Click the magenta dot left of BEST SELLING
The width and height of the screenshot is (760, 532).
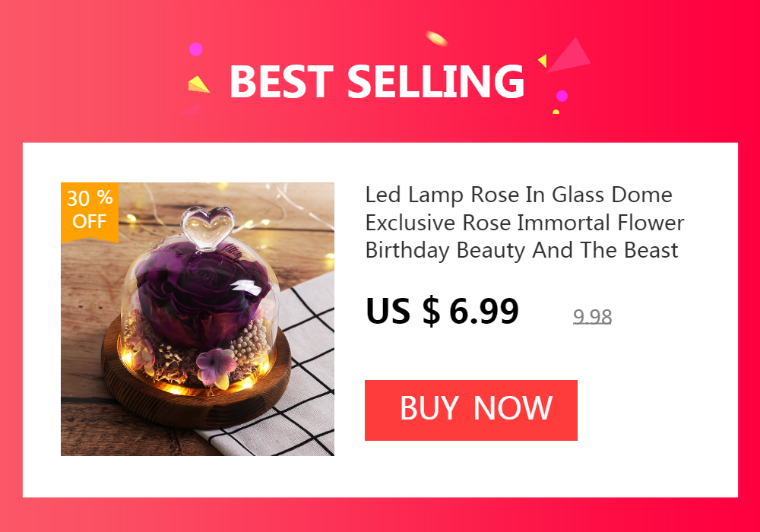point(196,49)
